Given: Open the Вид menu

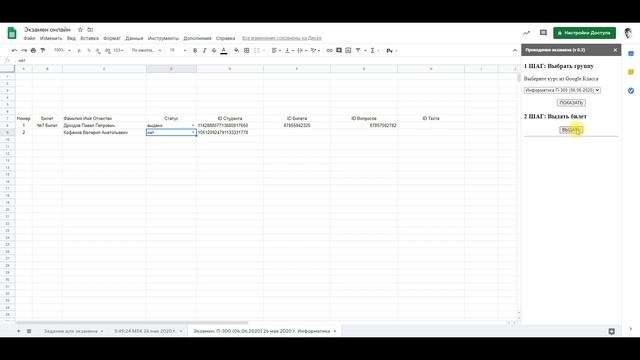Looking at the screenshot, I should pyautogui.click(x=71, y=38).
